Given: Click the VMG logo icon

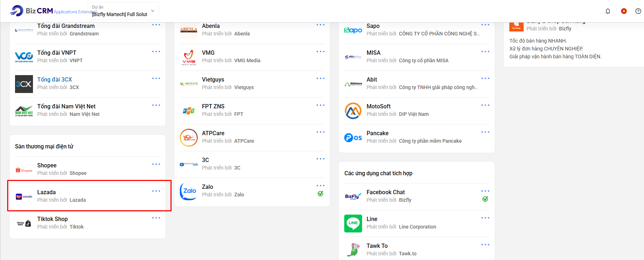Looking at the screenshot, I should click(x=189, y=57).
